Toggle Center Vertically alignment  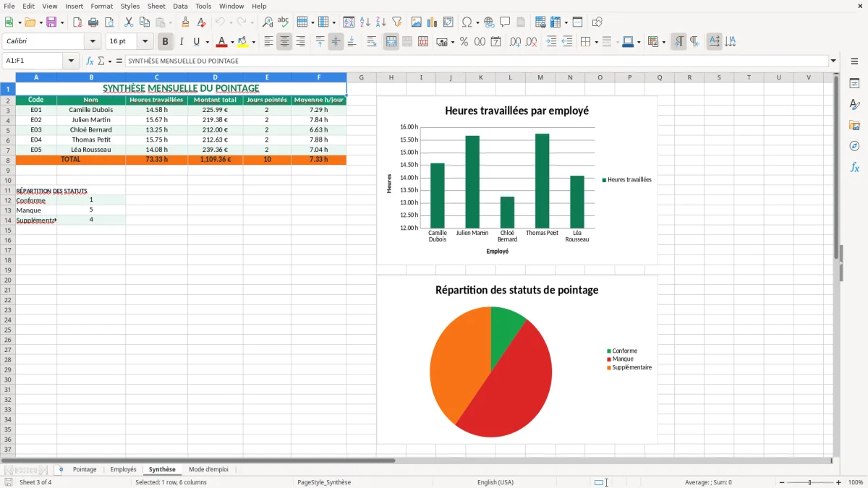(x=336, y=42)
